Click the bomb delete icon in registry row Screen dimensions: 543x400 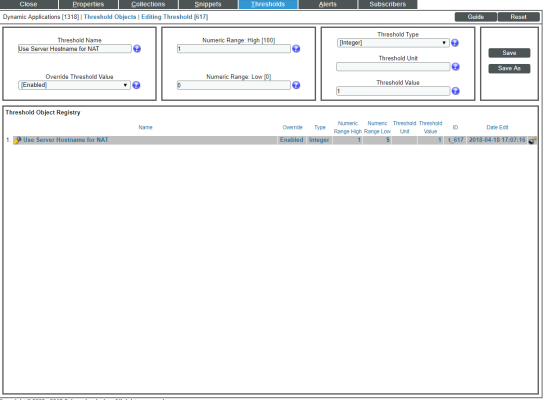tap(532, 140)
